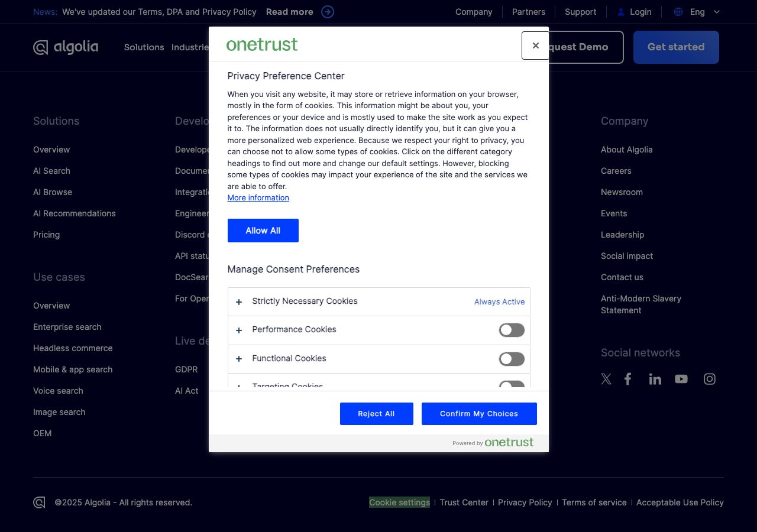
Task: Click the Powered by OneTrust logo
Action: (509, 442)
